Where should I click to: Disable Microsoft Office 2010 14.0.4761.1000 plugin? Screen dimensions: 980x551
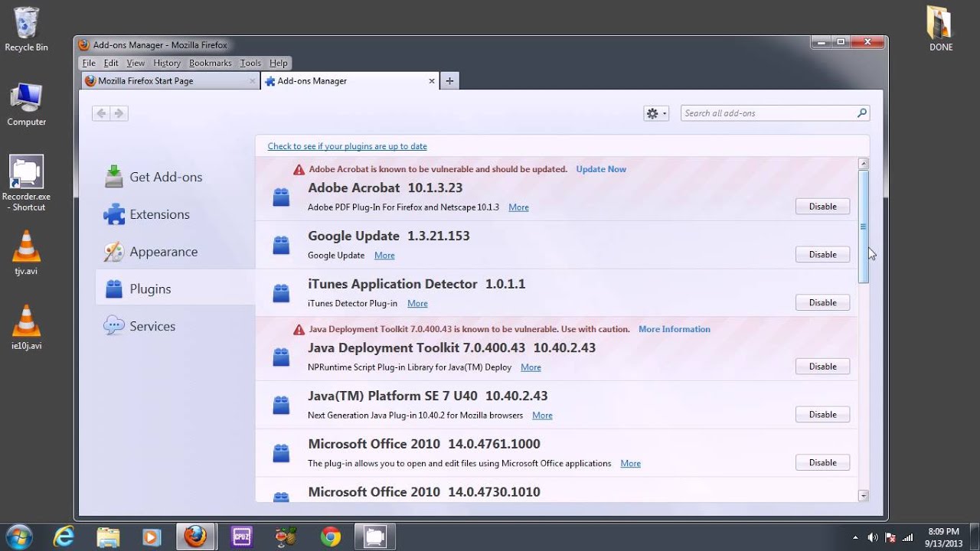click(x=823, y=463)
